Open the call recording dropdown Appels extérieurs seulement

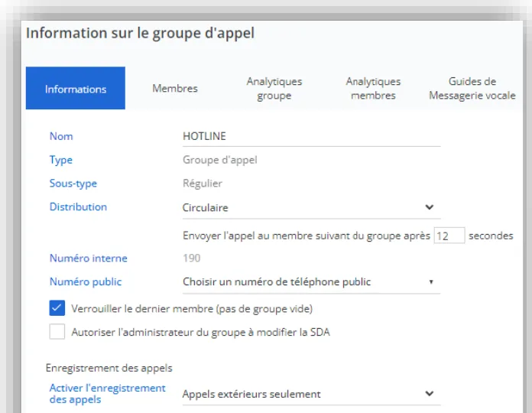(x=311, y=394)
